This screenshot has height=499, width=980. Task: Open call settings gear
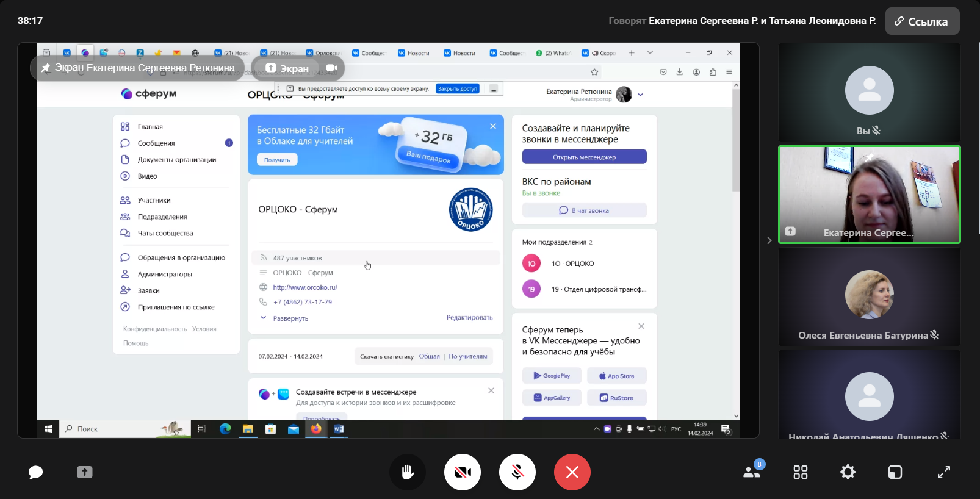(848, 472)
